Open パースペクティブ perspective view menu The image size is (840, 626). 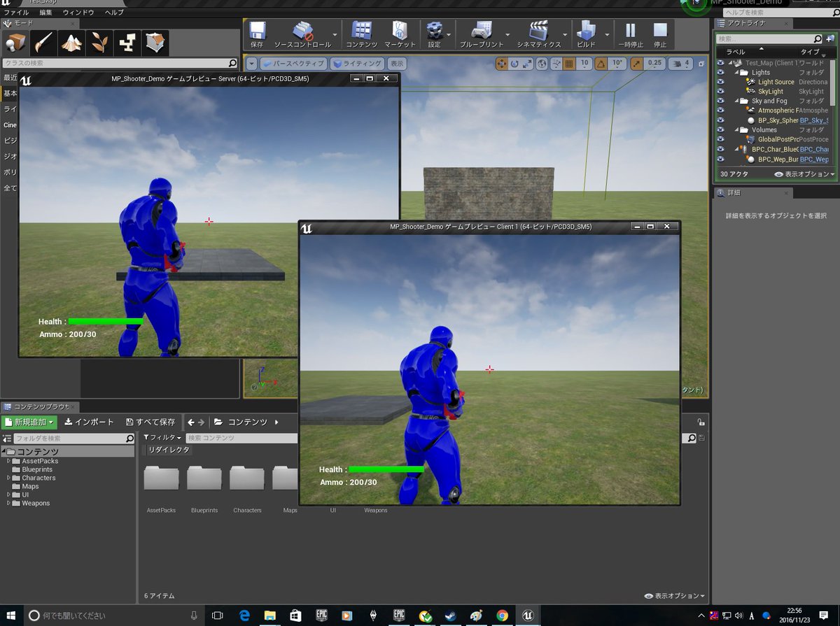click(293, 64)
